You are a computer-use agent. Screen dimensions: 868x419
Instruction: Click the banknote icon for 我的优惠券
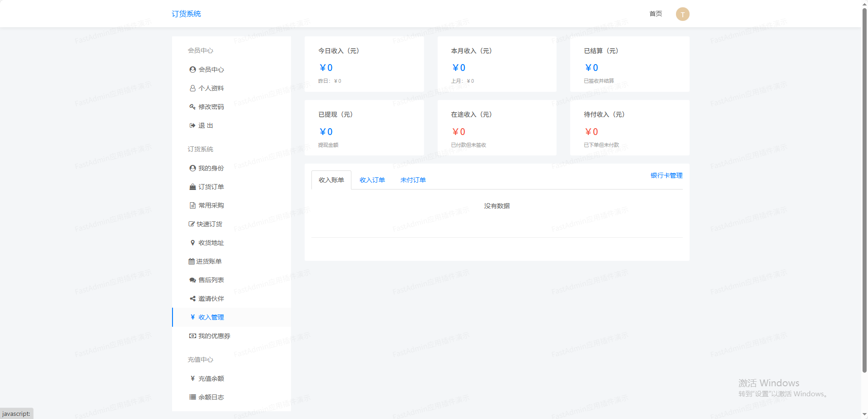[x=192, y=336]
